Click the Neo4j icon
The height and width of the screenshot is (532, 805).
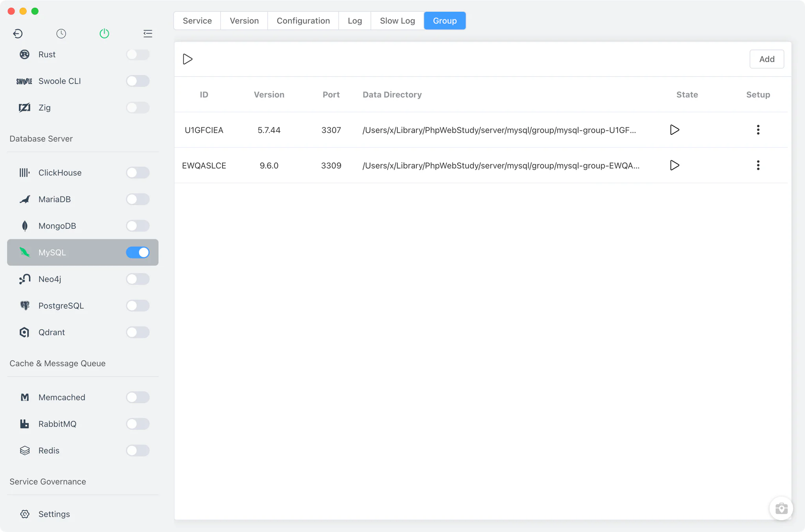click(25, 279)
